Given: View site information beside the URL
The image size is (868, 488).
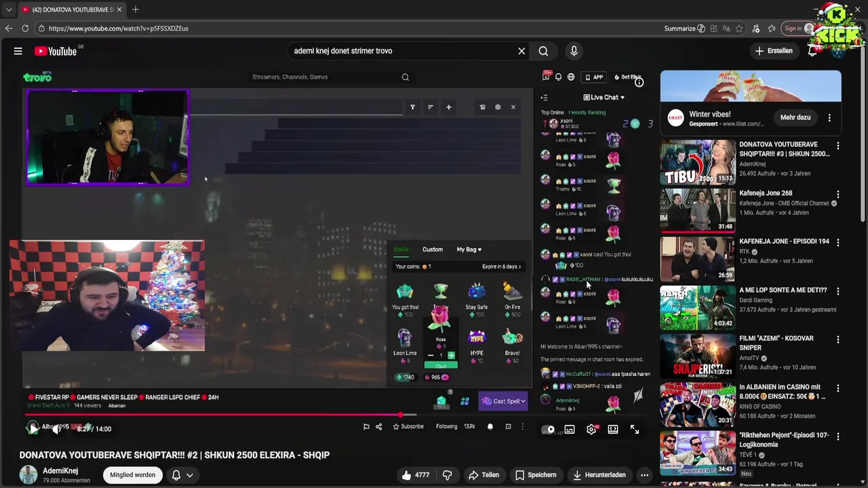Looking at the screenshot, I should [x=41, y=28].
